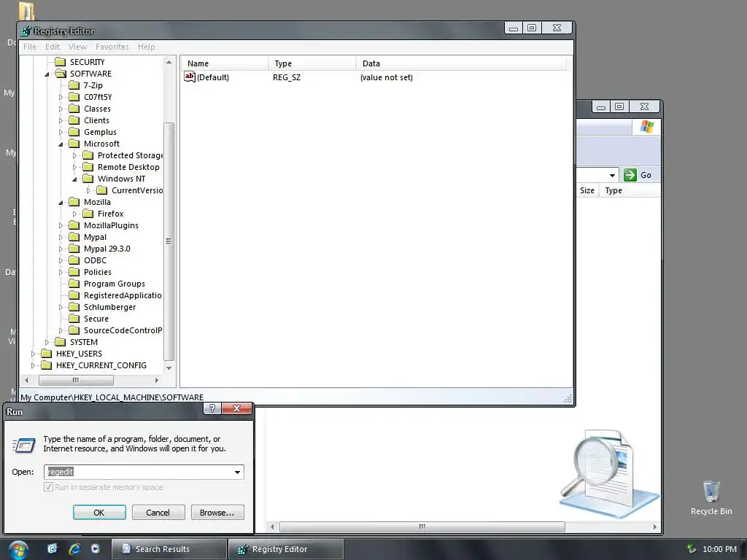Launch Internet Explorer from Quick Launch
The image size is (747, 560).
(74, 549)
